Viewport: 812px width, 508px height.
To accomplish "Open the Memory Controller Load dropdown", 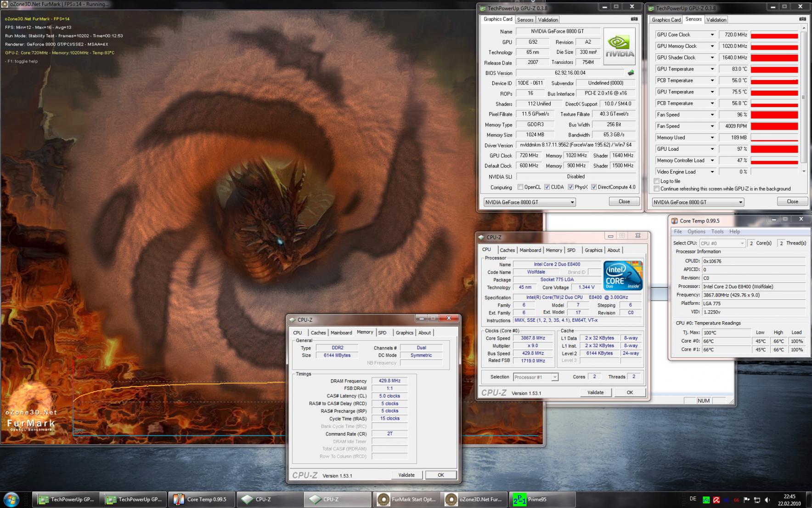I will [712, 161].
